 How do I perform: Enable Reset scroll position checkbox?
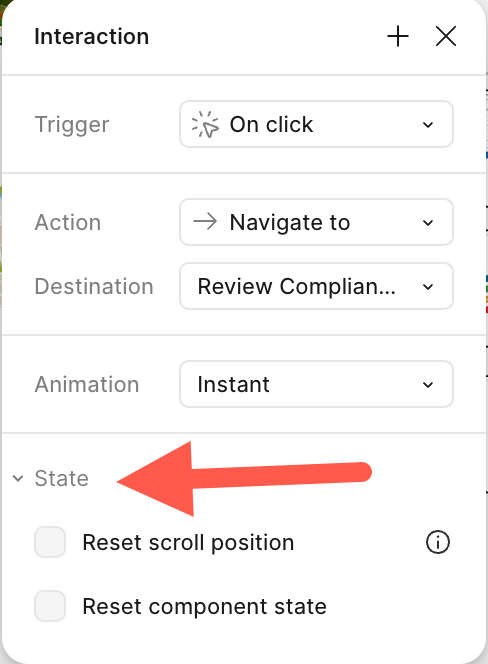tap(50, 542)
